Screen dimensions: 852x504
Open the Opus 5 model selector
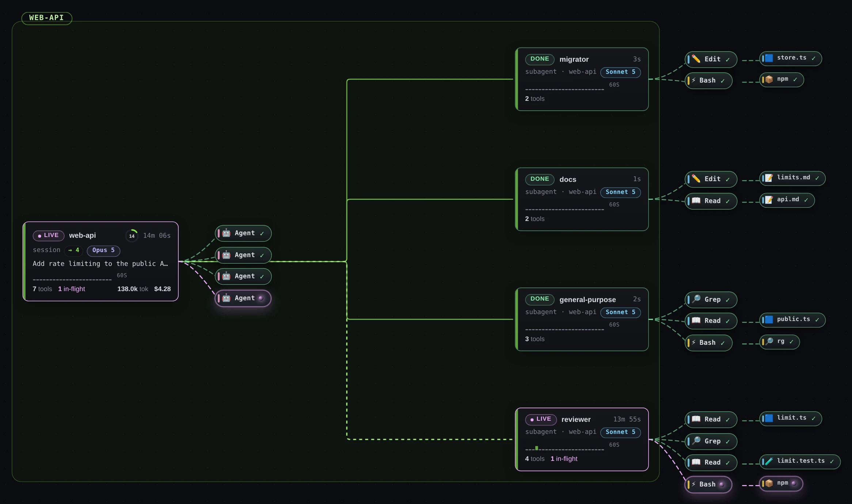pos(103,251)
